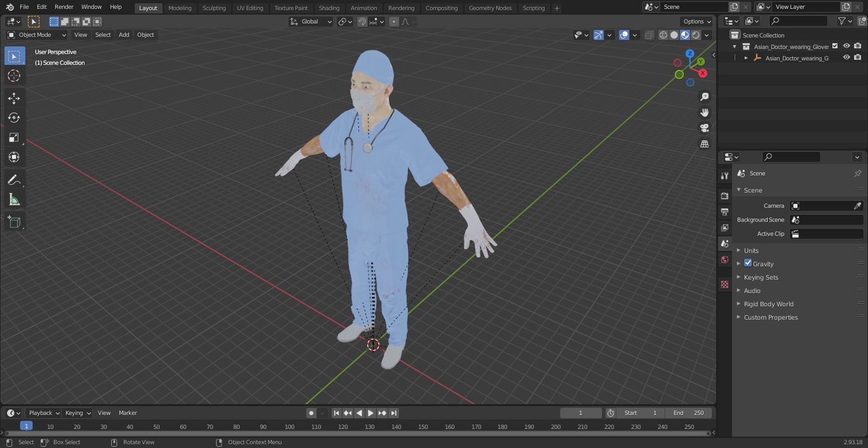Switch to wireframe viewport shading

[x=663, y=35]
